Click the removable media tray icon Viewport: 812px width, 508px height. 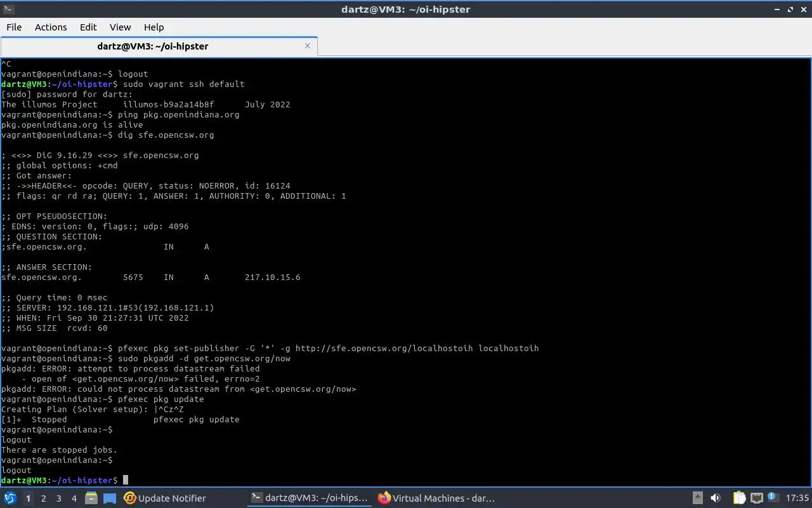pos(697,498)
